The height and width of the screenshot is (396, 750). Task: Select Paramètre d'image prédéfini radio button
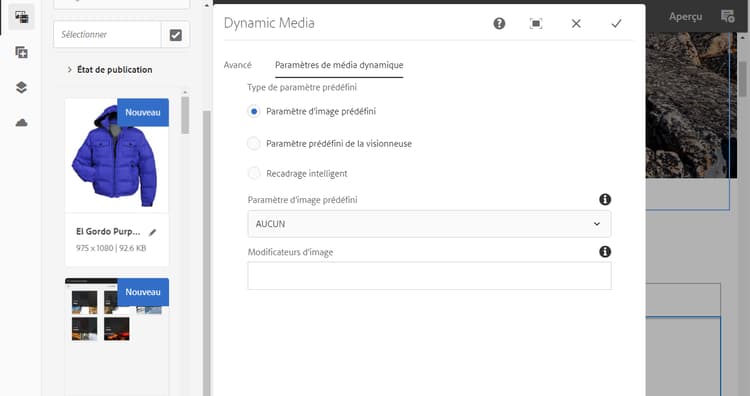tap(254, 111)
